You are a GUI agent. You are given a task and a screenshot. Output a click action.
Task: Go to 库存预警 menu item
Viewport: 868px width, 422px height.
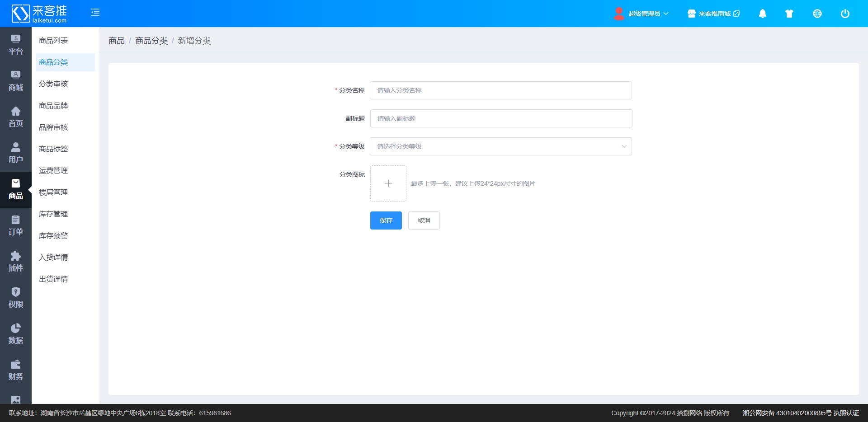[x=53, y=236]
